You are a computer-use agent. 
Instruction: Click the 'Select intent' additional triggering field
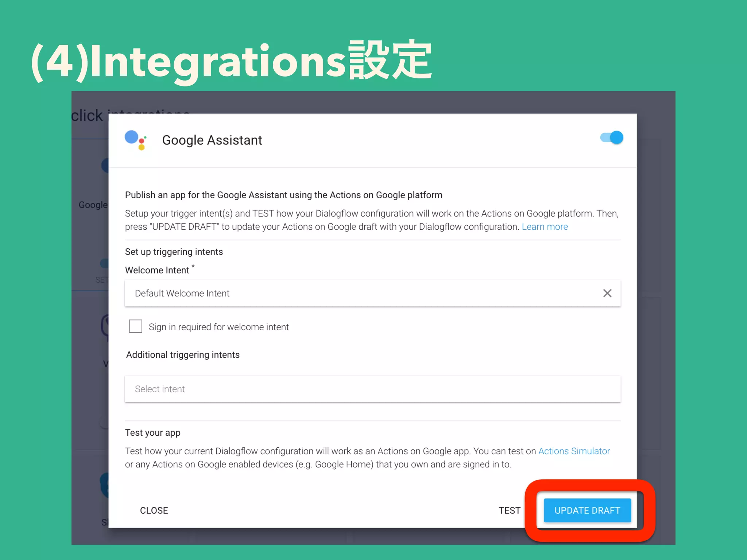(x=372, y=389)
